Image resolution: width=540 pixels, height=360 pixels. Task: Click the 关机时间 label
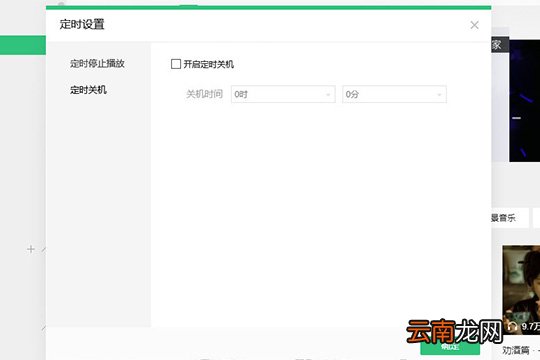[204, 94]
